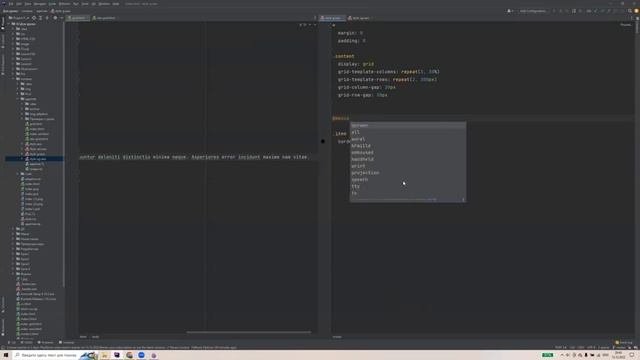
Task: Open the Problems tool window button
Action: (x=45, y=342)
